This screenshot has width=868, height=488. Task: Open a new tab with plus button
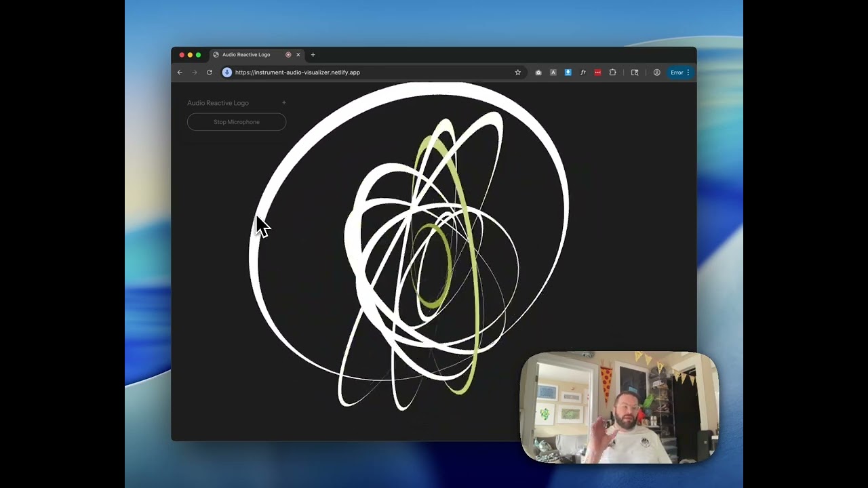click(313, 55)
